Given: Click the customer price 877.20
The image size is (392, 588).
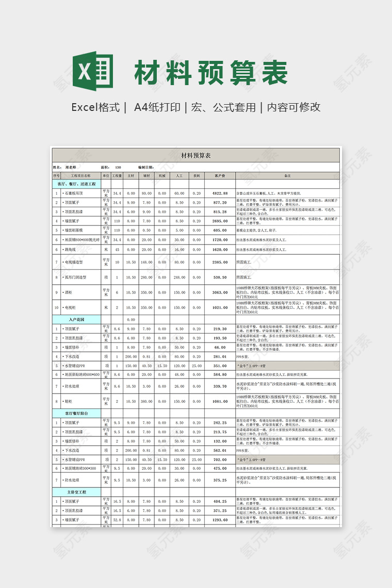Looking at the screenshot, I should 220,203.
